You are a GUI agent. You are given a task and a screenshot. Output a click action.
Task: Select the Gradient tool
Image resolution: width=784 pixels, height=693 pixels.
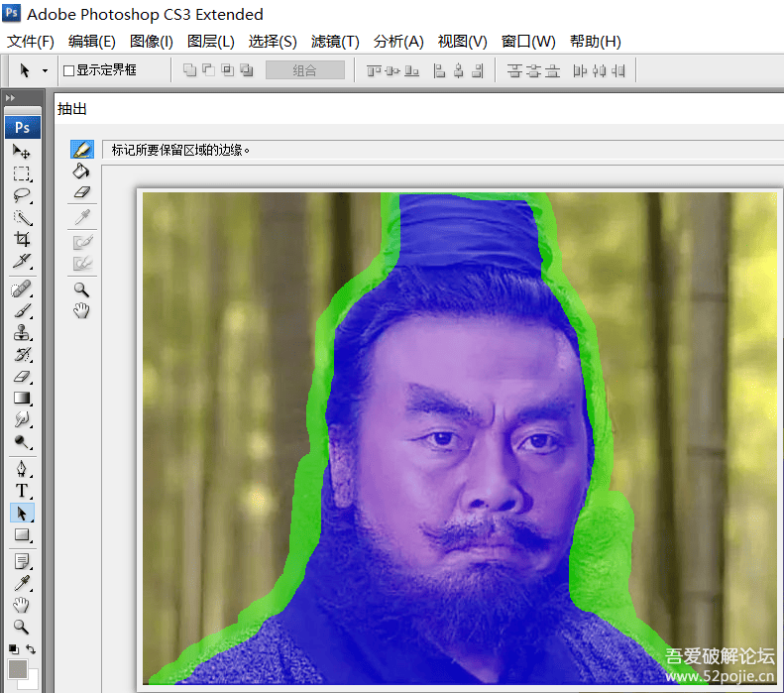[x=22, y=398]
